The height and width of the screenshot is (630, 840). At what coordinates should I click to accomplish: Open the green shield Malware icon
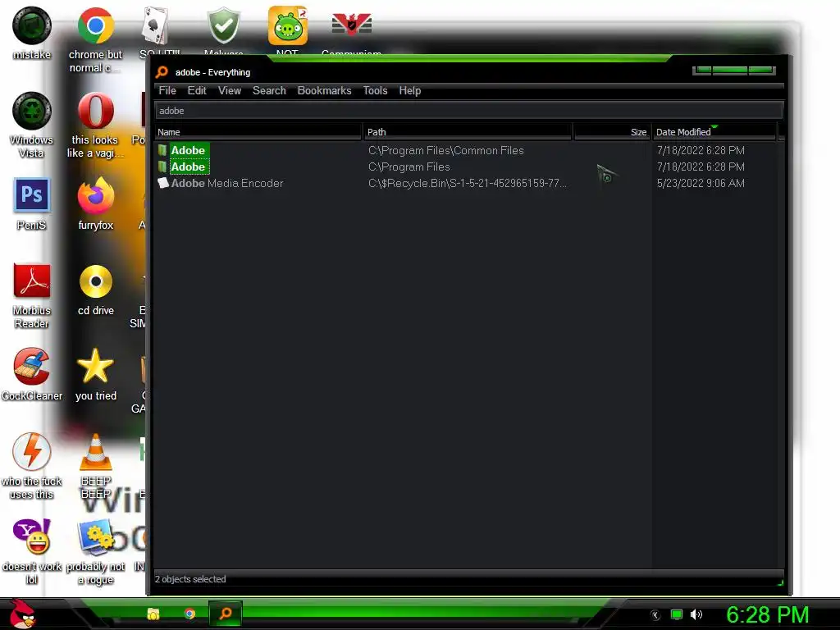pyautogui.click(x=223, y=25)
